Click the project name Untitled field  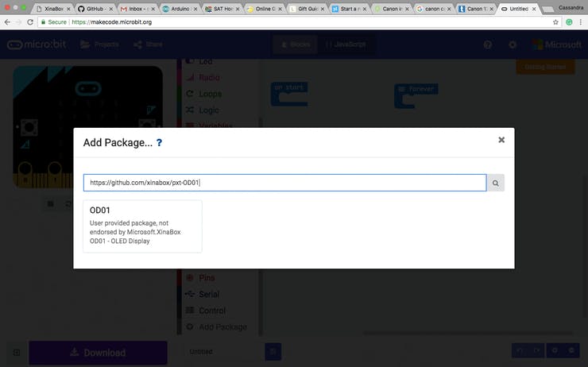tap(224, 352)
